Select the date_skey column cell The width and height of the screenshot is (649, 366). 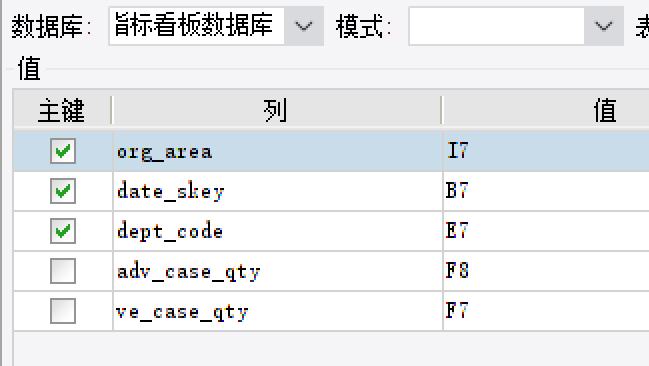(x=278, y=191)
